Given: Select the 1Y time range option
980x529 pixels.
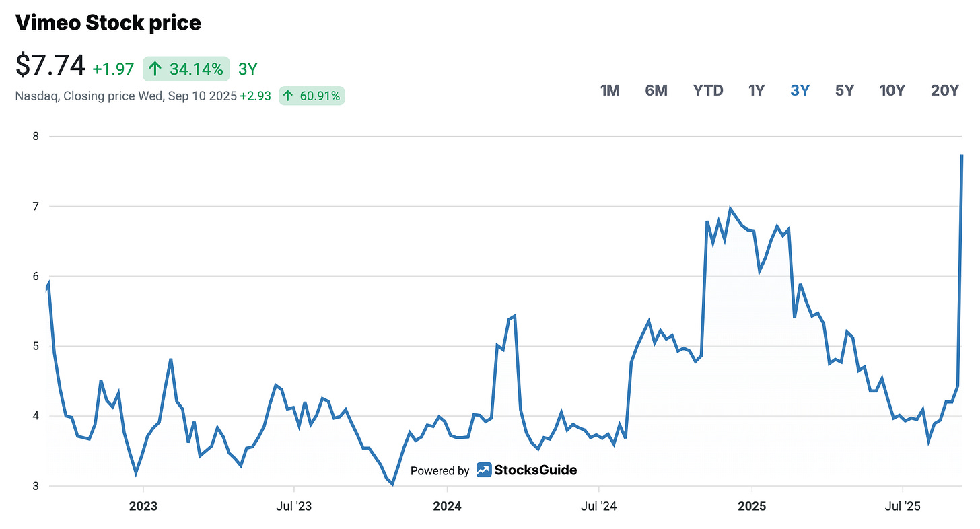Looking at the screenshot, I should click(x=757, y=90).
